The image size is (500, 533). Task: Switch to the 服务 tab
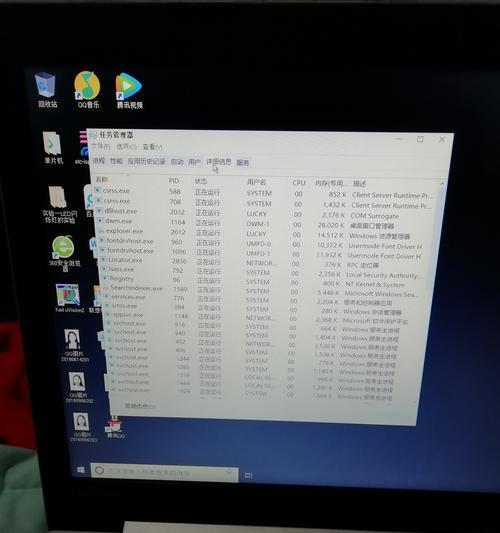click(243, 163)
